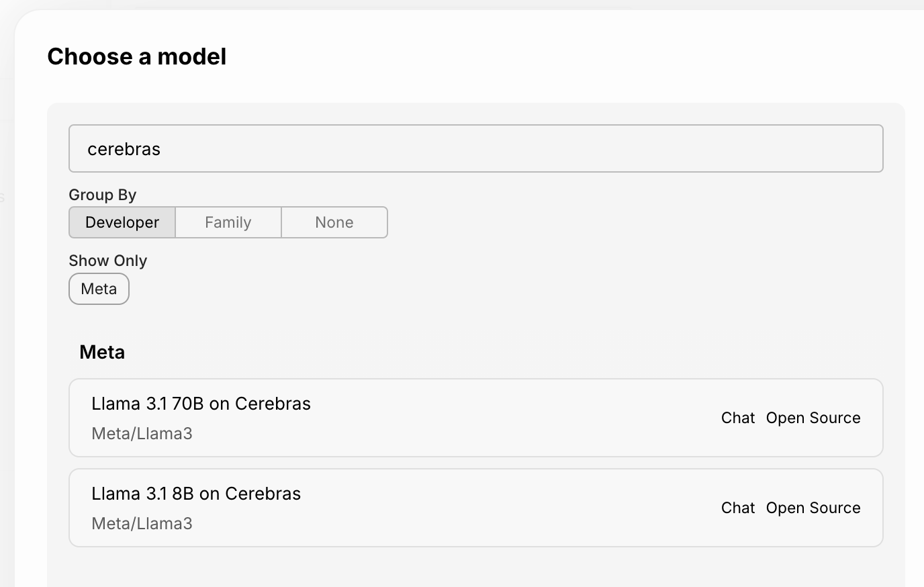Click the Meta/Llama3 subtitle under Llama 3.1 70B

click(x=142, y=434)
